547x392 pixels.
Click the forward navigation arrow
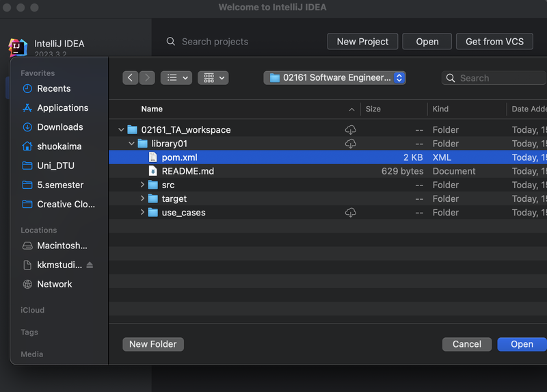pyautogui.click(x=147, y=77)
